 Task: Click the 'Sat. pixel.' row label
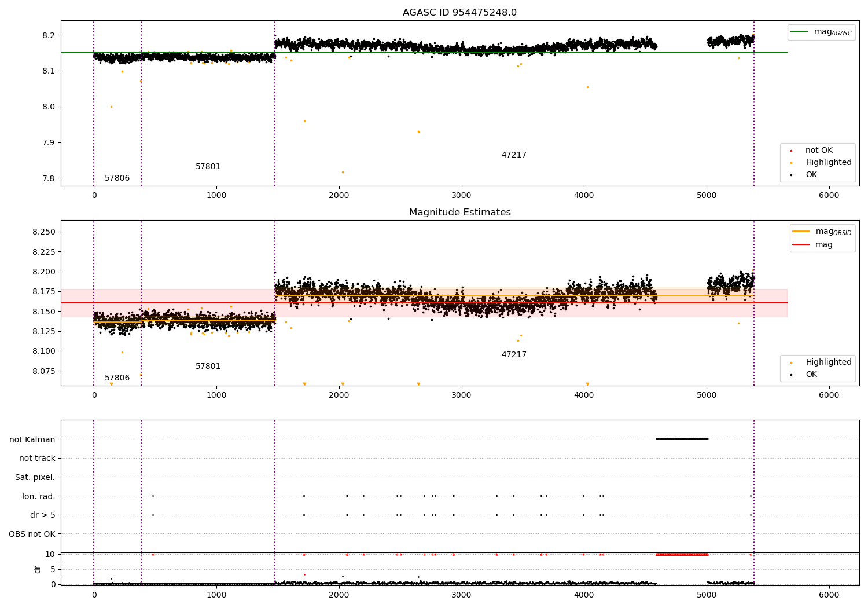click(35, 478)
